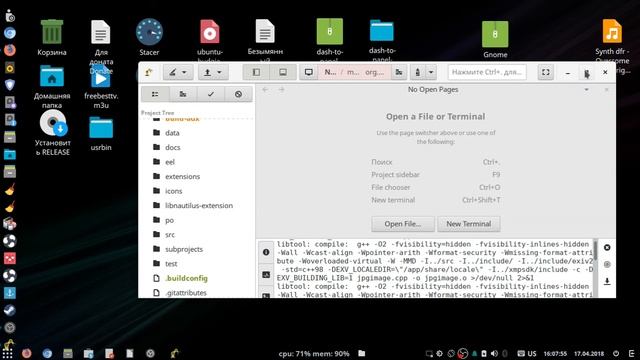This screenshot has width=640, height=360.
Task: Open the 'Домашняя папка' home folder icon
Action: pos(52,87)
